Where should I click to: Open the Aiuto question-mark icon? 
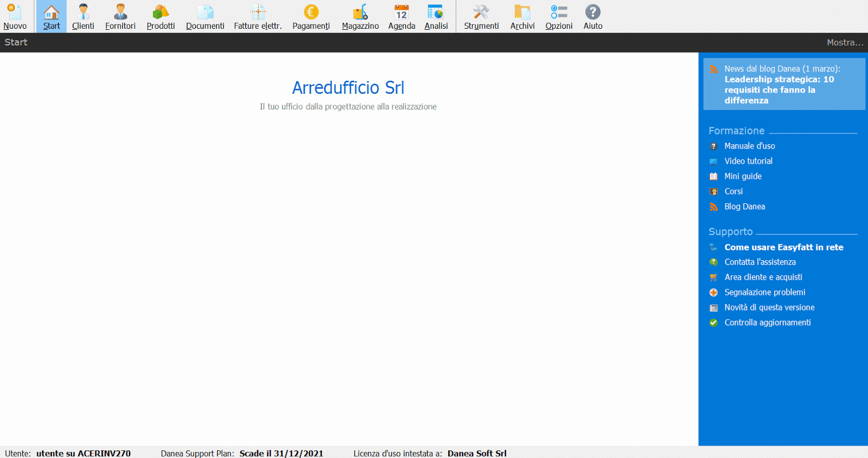click(593, 12)
